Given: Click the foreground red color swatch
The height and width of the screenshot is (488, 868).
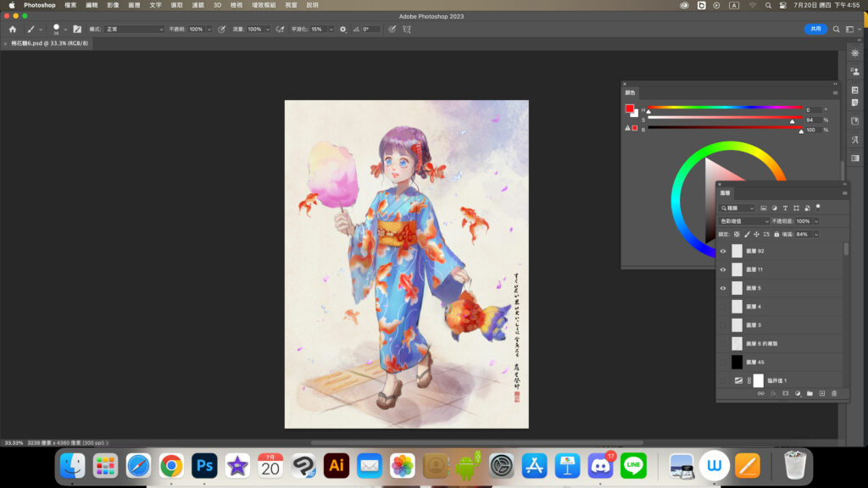Looking at the screenshot, I should [630, 108].
